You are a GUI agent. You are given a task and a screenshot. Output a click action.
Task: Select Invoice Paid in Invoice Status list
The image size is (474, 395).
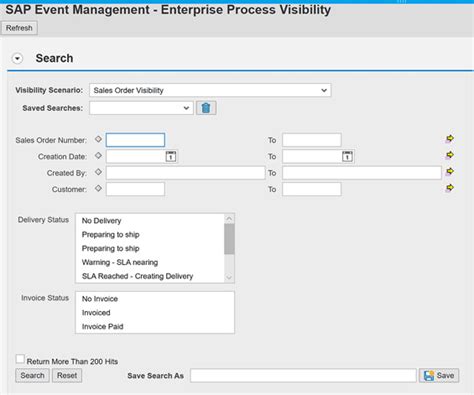(155, 327)
